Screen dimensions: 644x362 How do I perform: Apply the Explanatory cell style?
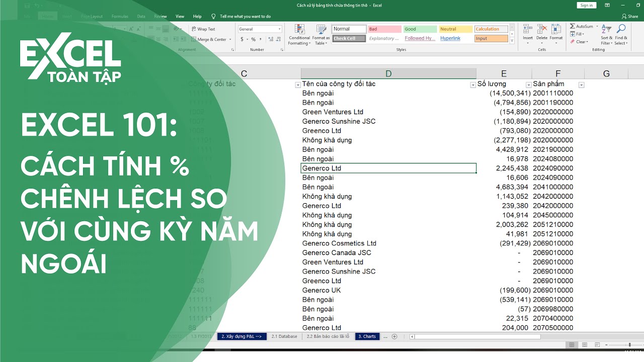coord(384,38)
